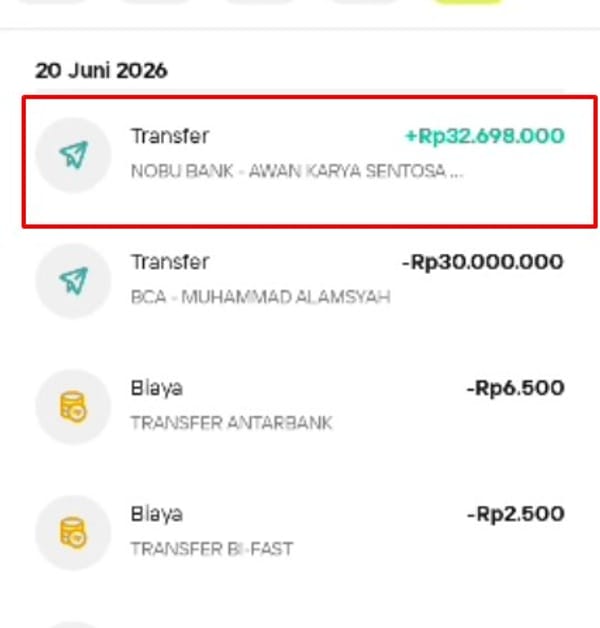Open the TRANSFER ANTARBANK fee details
The height and width of the screenshot is (628, 600).
pyautogui.click(x=232, y=423)
